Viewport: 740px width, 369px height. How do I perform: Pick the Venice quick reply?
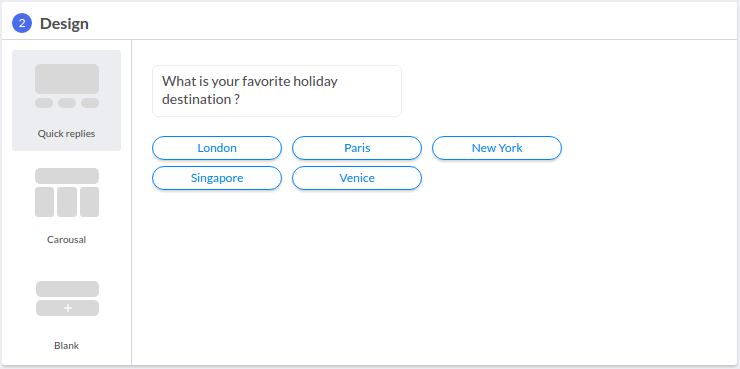pyautogui.click(x=357, y=178)
